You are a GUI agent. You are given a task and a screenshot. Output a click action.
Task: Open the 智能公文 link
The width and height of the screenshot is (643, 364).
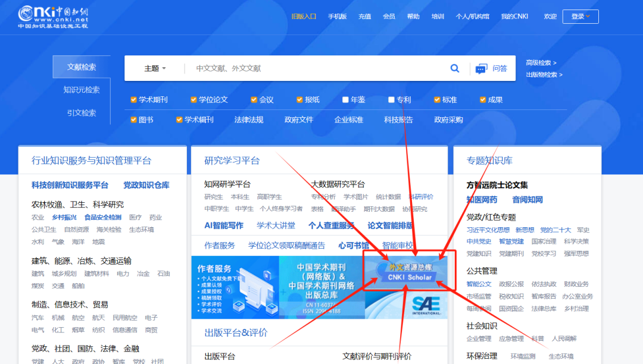click(x=479, y=284)
